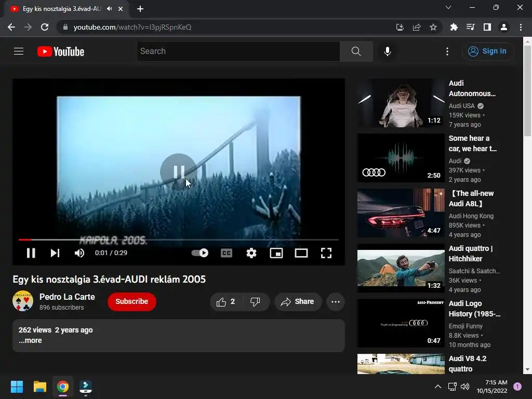The width and height of the screenshot is (532, 399).
Task: Open the Audi Autonomous video thumbnail
Action: tap(401, 103)
